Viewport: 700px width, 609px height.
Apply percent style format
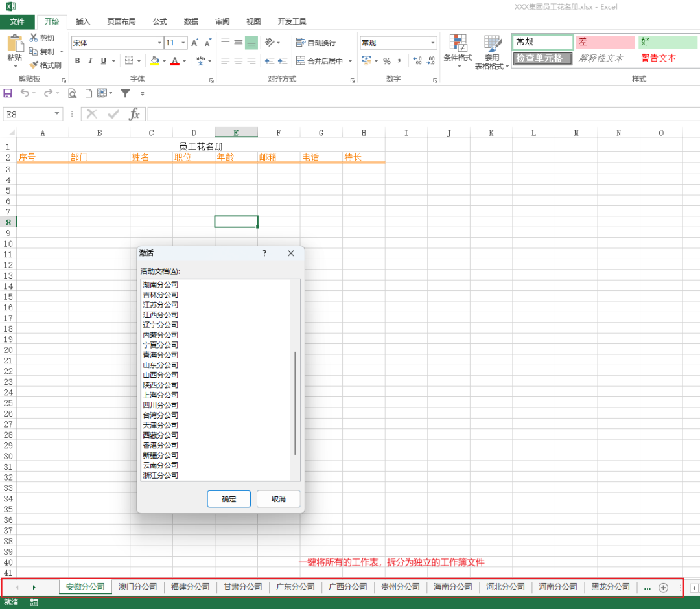click(387, 61)
